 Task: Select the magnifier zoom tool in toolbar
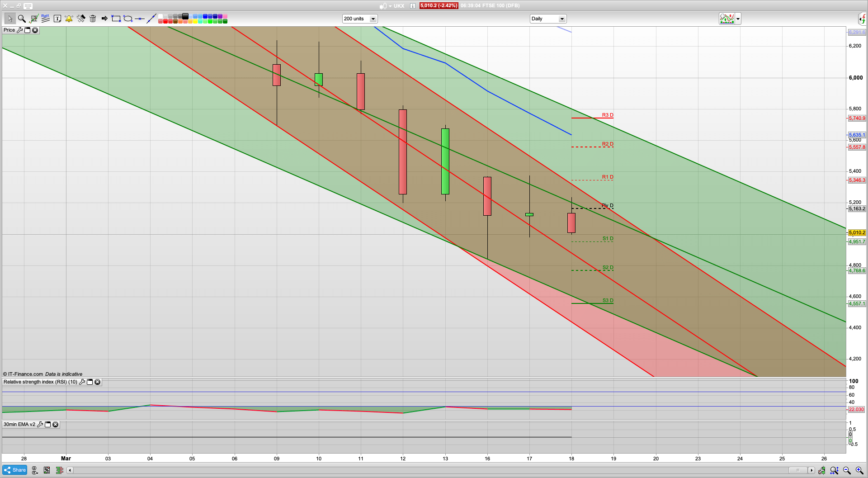tap(22, 19)
